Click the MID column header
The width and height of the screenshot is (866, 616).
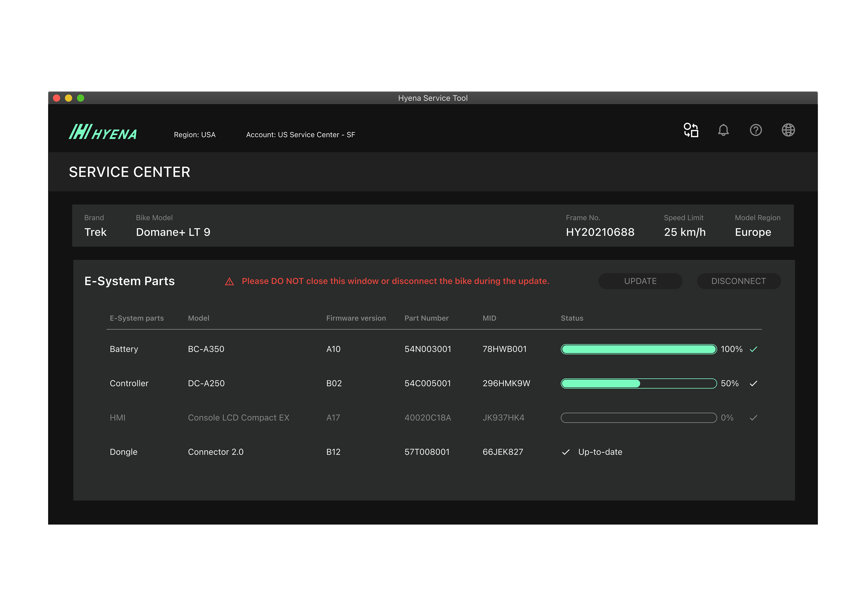click(x=490, y=318)
